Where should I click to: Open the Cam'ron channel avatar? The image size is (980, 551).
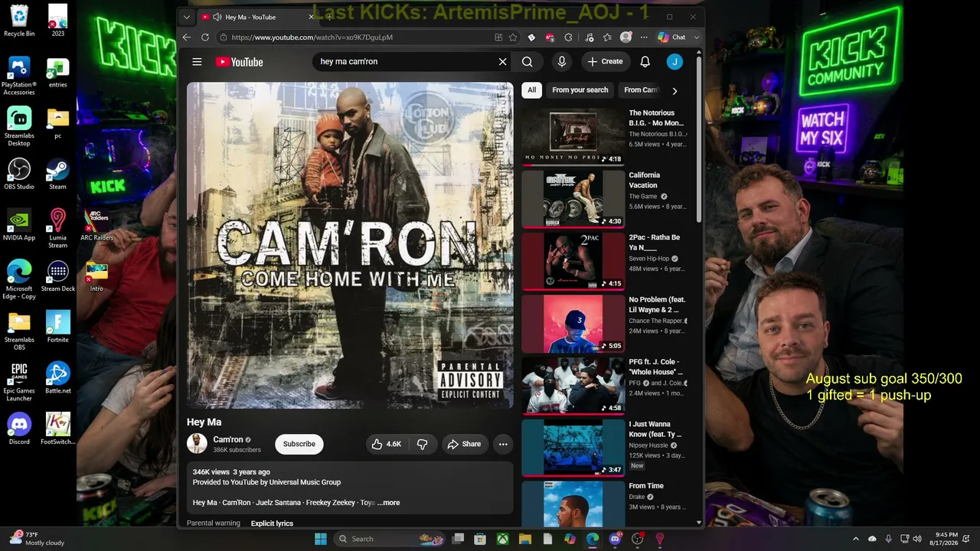[197, 444]
